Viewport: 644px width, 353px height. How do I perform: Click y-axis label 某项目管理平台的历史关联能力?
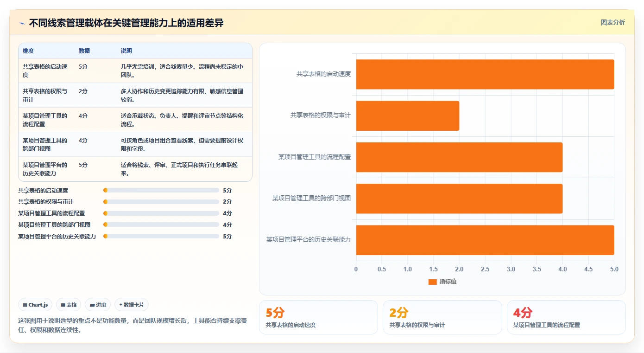pyautogui.click(x=309, y=239)
